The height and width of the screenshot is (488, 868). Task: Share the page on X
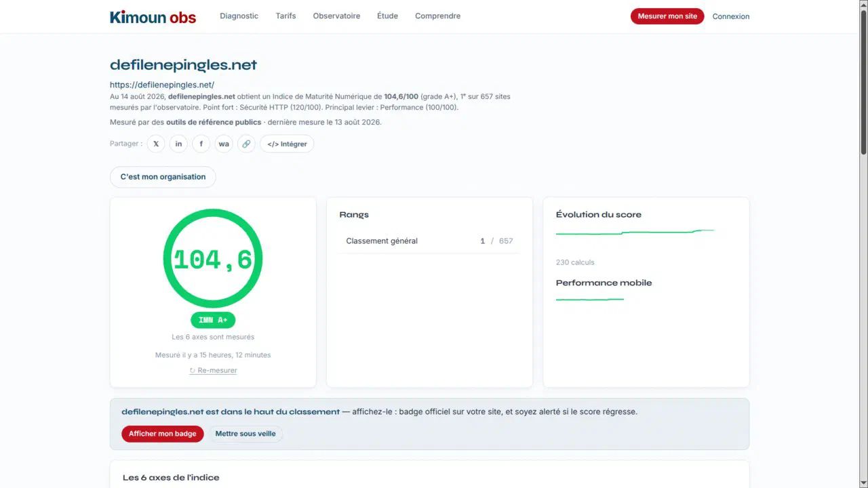[x=156, y=144]
